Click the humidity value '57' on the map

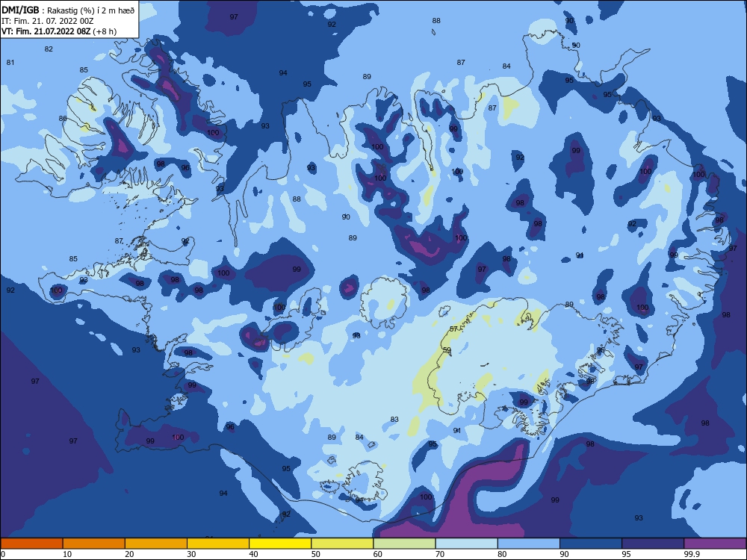(x=453, y=329)
